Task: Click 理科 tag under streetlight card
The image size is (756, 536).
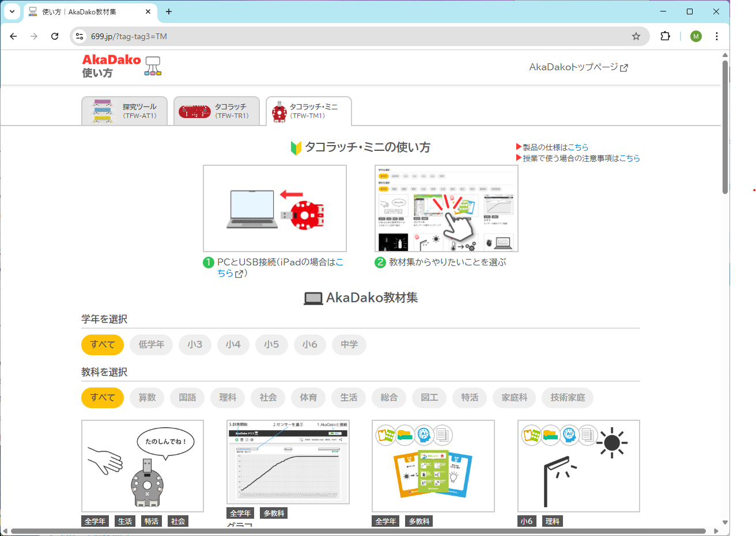Action: click(x=553, y=522)
